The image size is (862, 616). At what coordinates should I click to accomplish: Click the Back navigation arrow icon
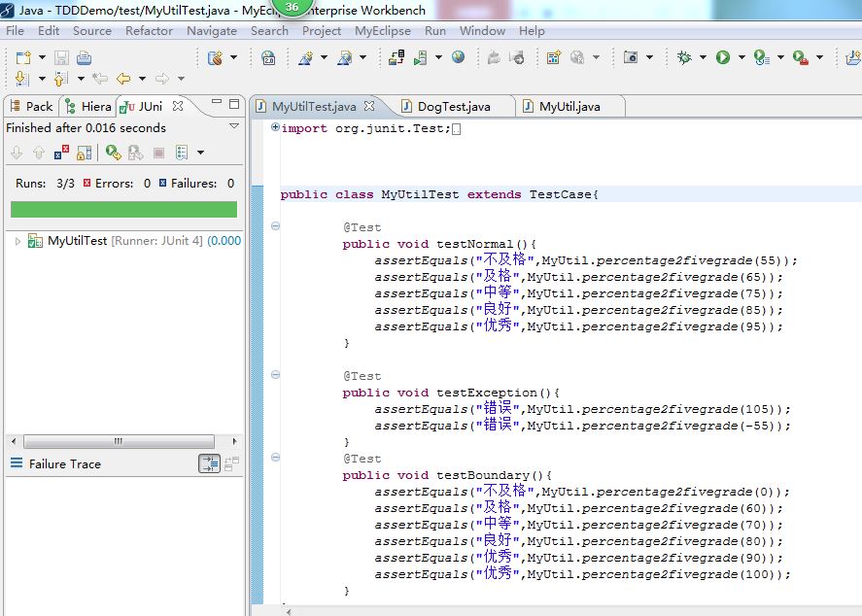coord(123,79)
